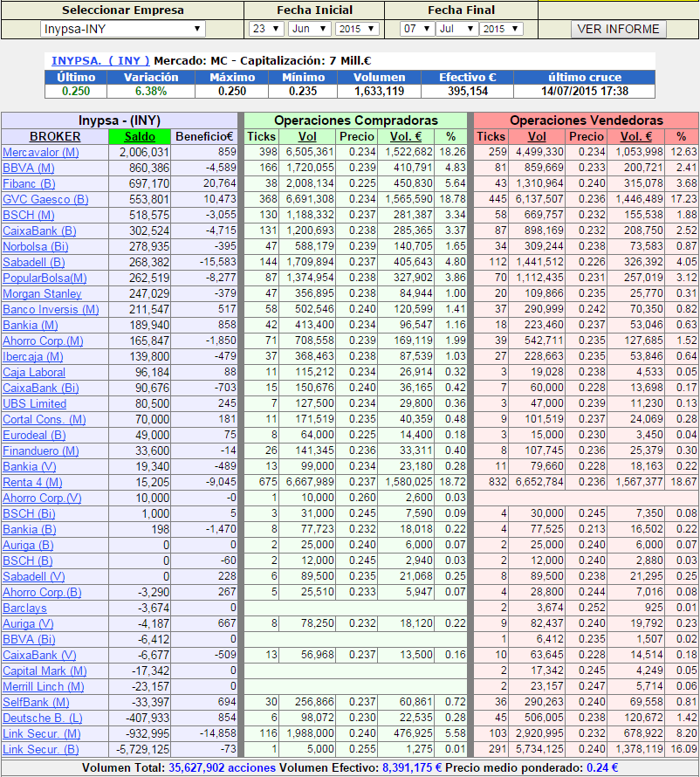Open the start year dropdown showing 2015
The image size is (700, 777).
[x=357, y=29]
